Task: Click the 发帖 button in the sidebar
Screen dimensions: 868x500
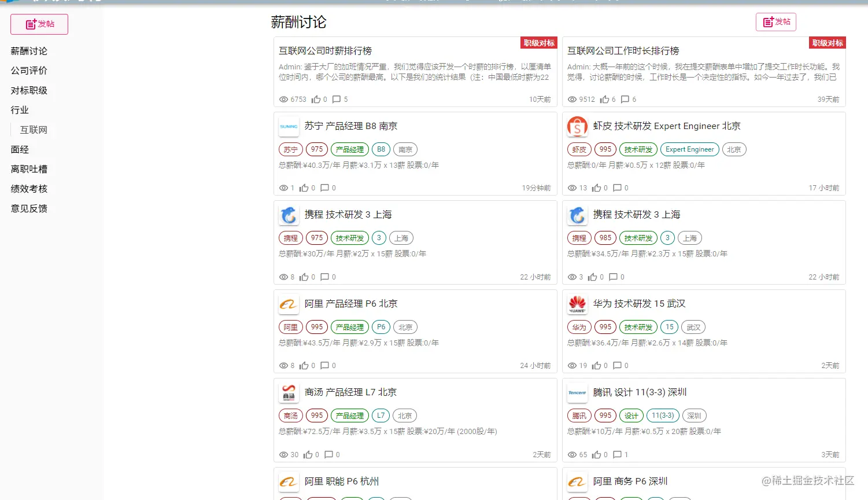Action: 39,24
